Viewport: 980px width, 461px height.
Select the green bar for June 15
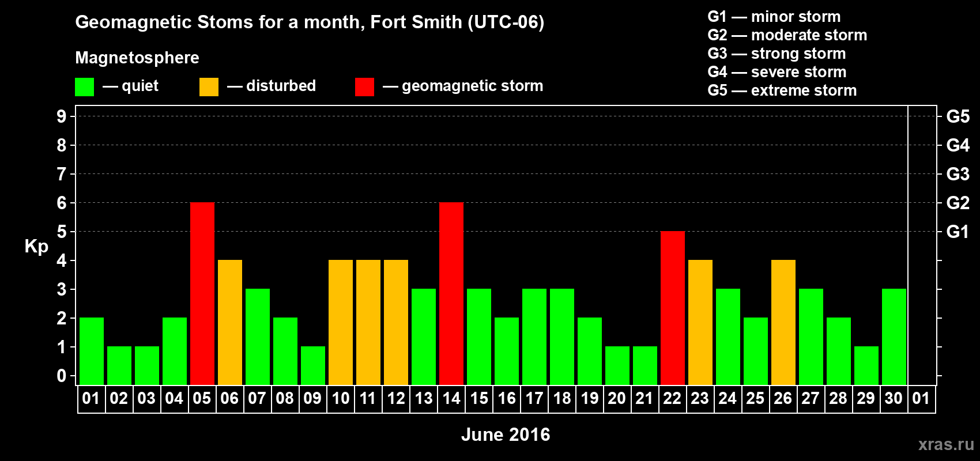coord(479,337)
